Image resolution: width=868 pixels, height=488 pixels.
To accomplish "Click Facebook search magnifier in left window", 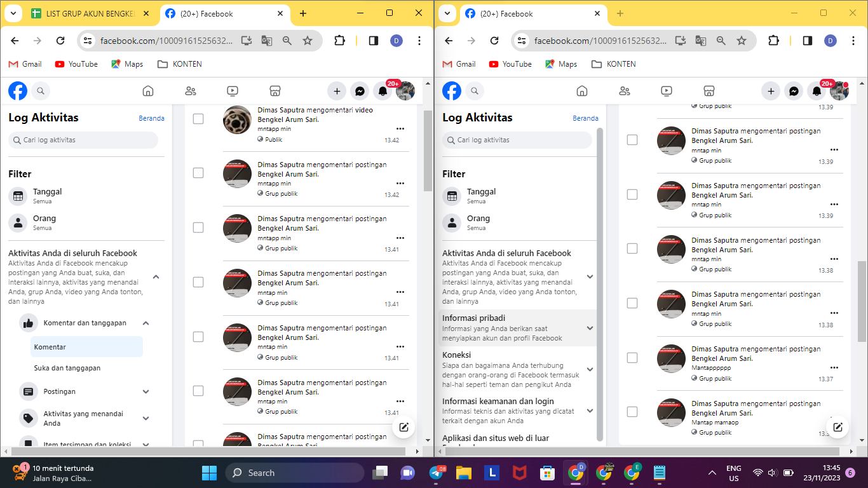I will pyautogui.click(x=40, y=91).
